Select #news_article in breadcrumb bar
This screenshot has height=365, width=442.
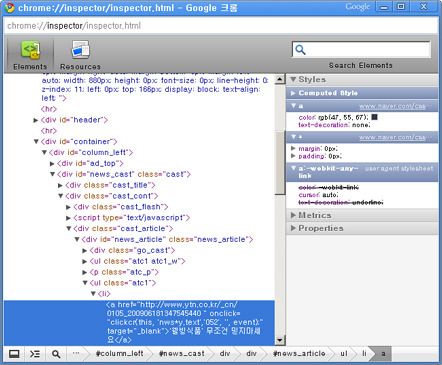click(x=299, y=354)
